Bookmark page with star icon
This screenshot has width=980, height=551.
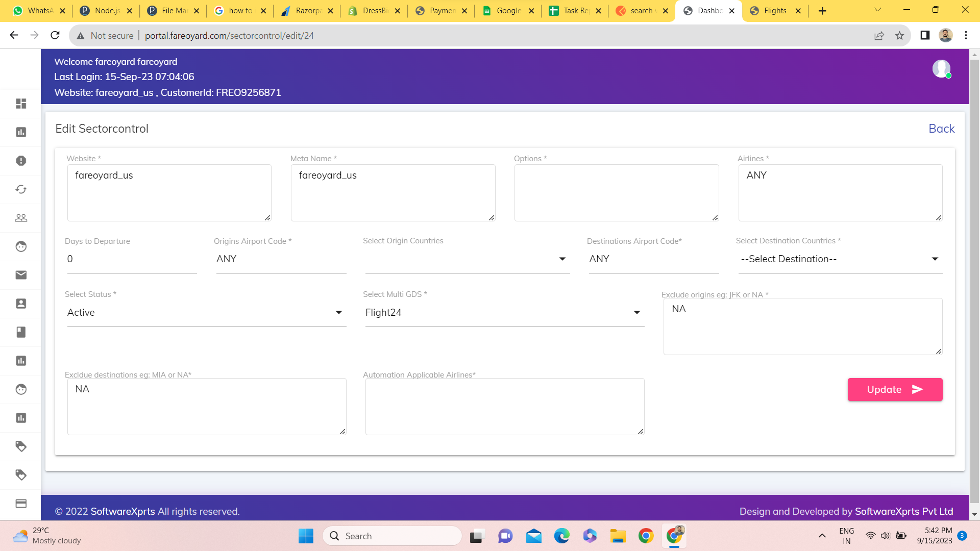click(899, 35)
